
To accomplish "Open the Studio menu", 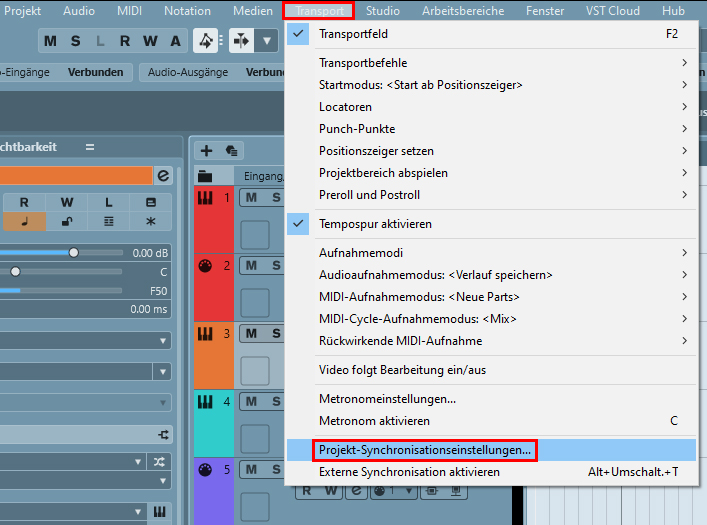I will [382, 11].
